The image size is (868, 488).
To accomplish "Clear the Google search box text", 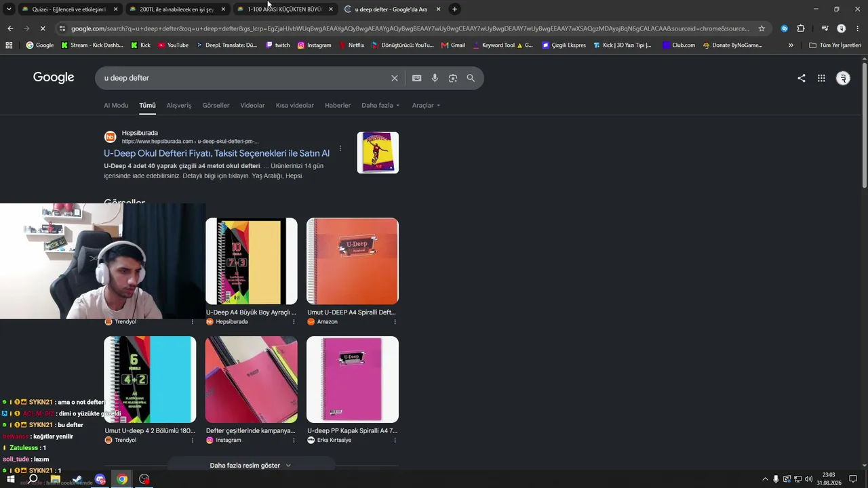I will [394, 78].
